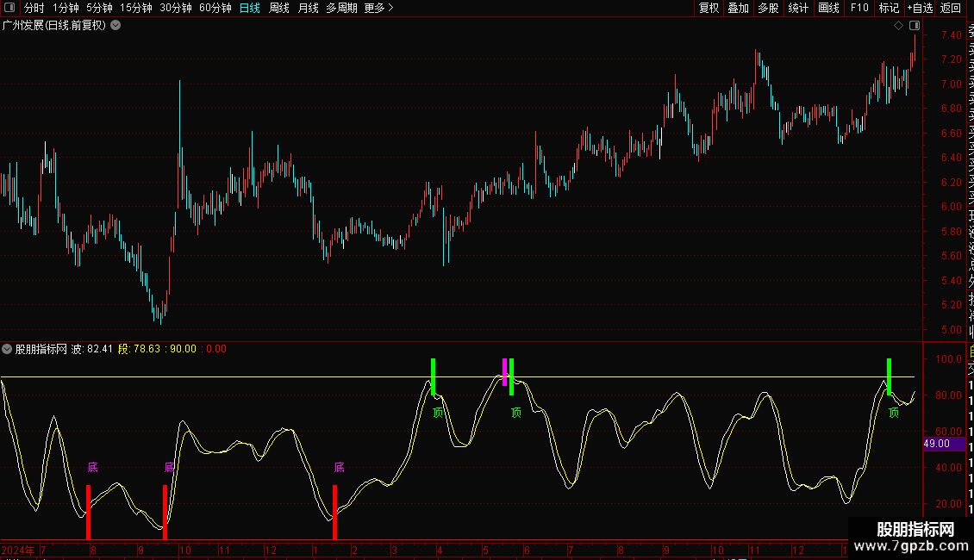Click 返回 to go back
This screenshot has width=974, height=560.
(951, 8)
